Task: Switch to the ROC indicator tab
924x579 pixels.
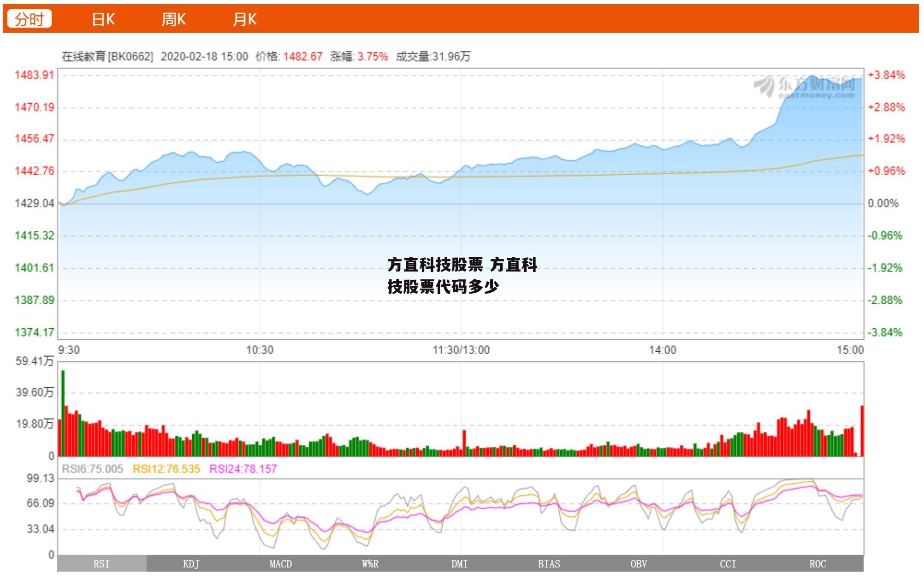Action: pyautogui.click(x=818, y=564)
